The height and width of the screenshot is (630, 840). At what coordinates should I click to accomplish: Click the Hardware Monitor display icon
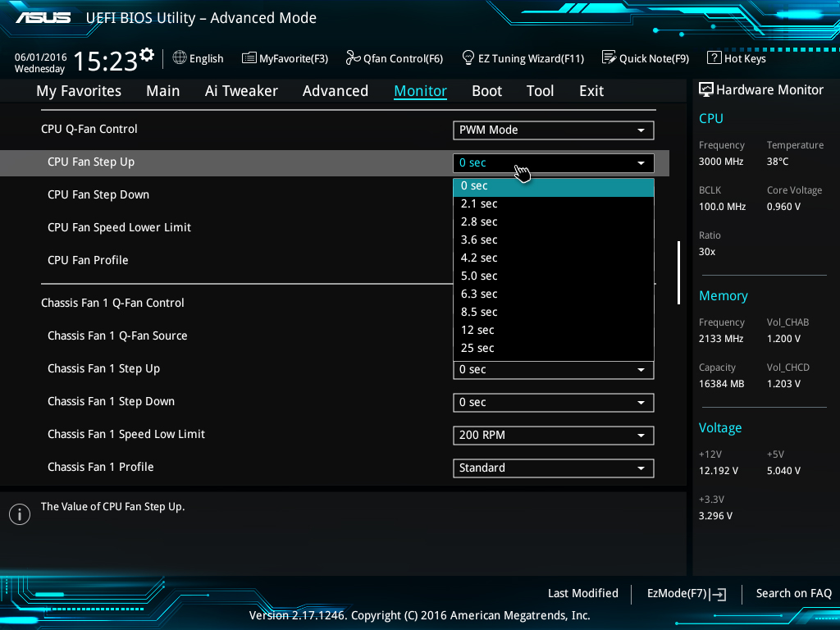coord(706,89)
